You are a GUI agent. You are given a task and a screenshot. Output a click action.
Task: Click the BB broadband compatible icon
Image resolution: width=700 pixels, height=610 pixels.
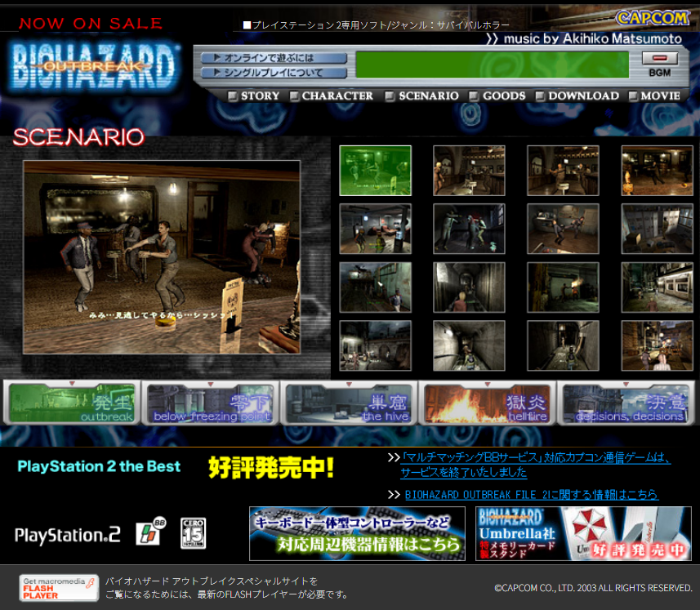pyautogui.click(x=150, y=531)
